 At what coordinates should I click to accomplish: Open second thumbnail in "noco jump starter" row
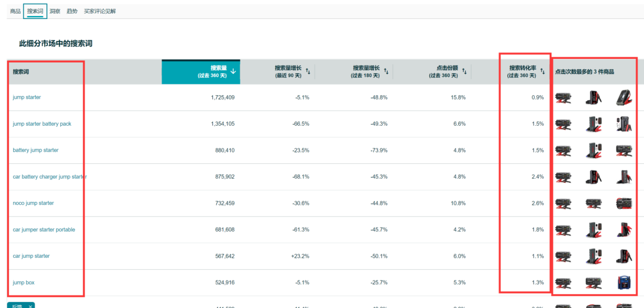593,203
